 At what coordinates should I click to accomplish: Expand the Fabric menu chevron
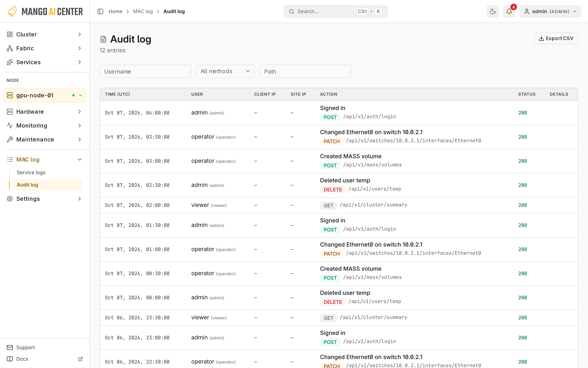click(x=79, y=48)
